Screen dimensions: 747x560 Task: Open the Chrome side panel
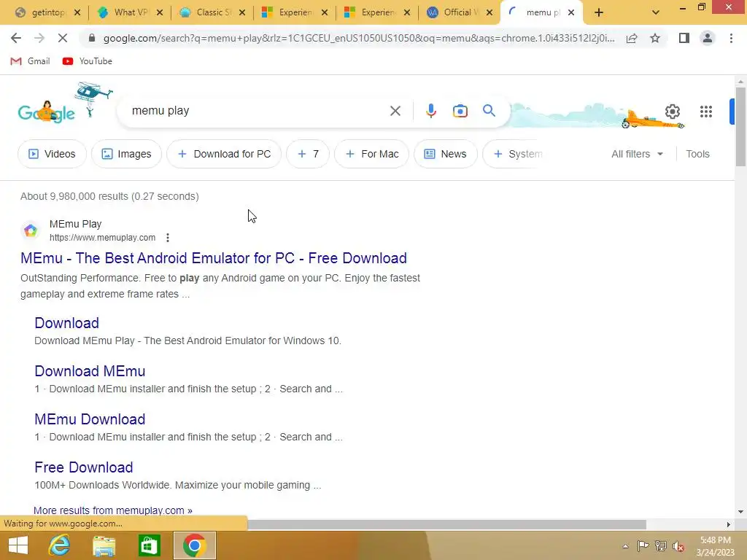click(x=684, y=38)
